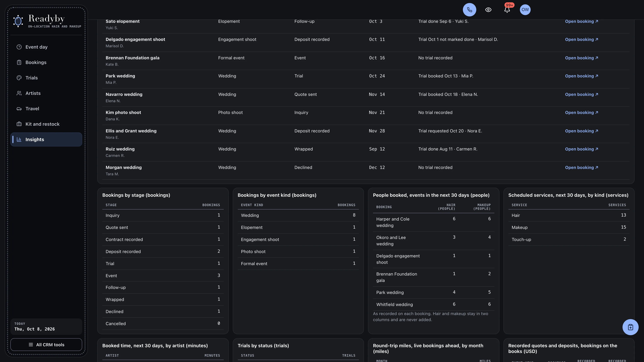The height and width of the screenshot is (362, 644).
Task: Open booking for Delgado engagement shoot
Action: click(x=581, y=40)
